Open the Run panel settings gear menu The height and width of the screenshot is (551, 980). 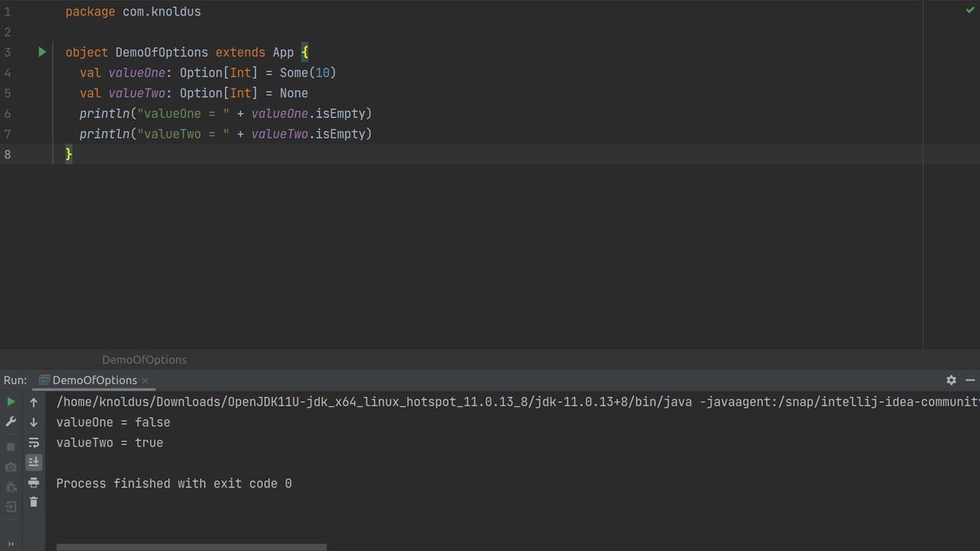pos(951,380)
